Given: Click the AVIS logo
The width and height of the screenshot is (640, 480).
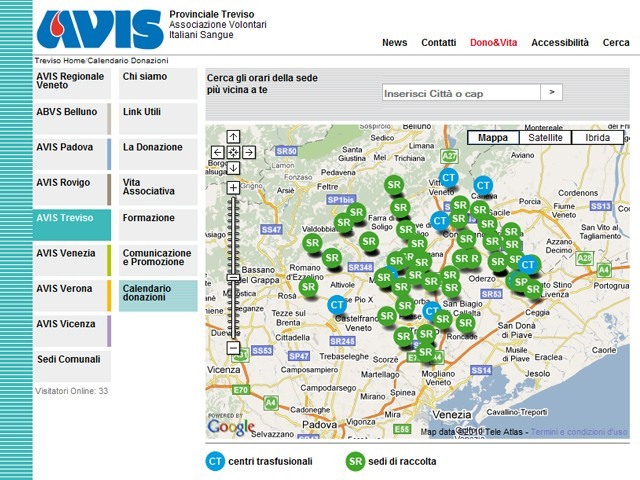Looking at the screenshot, I should pos(99,30).
